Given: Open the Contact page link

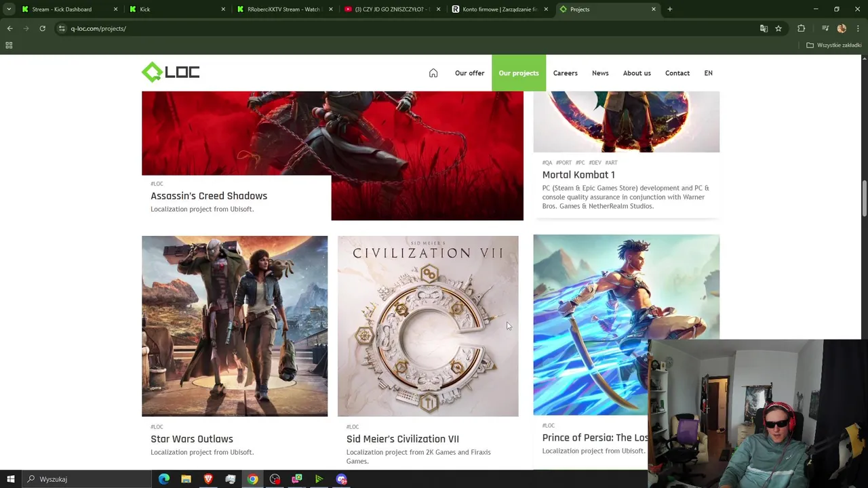Looking at the screenshot, I should coord(677,73).
